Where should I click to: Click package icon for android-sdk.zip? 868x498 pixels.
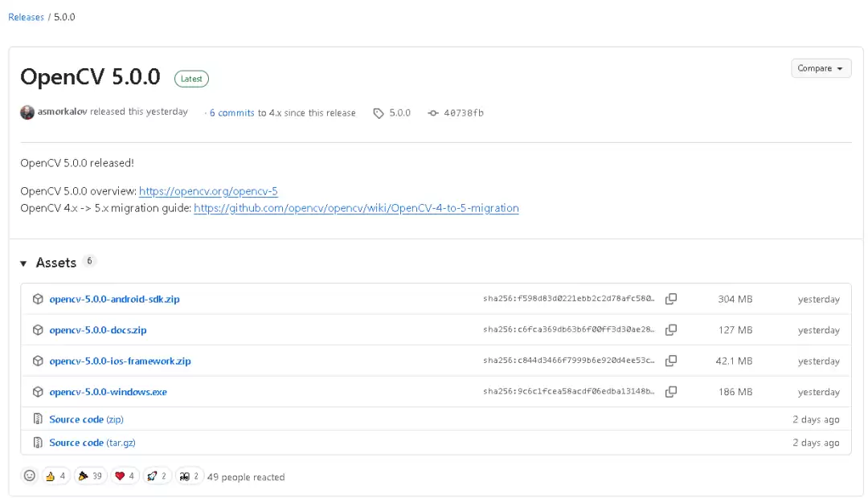point(38,299)
